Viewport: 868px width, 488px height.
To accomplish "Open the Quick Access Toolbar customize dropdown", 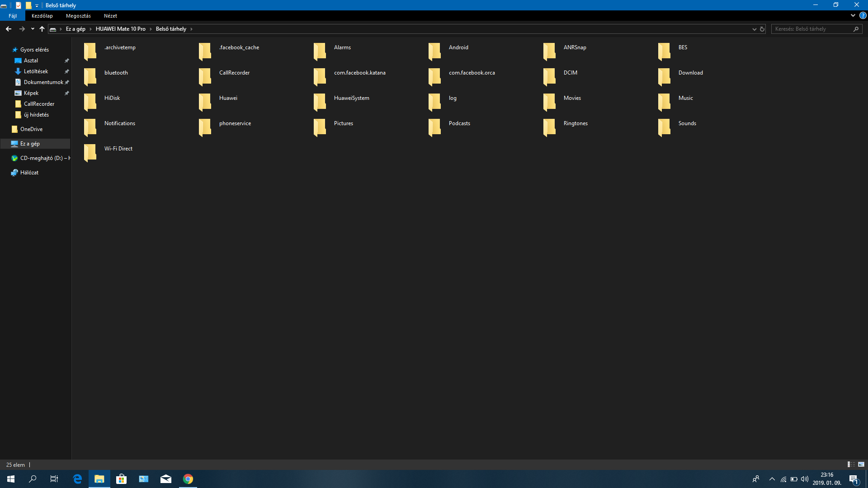I will point(37,5).
